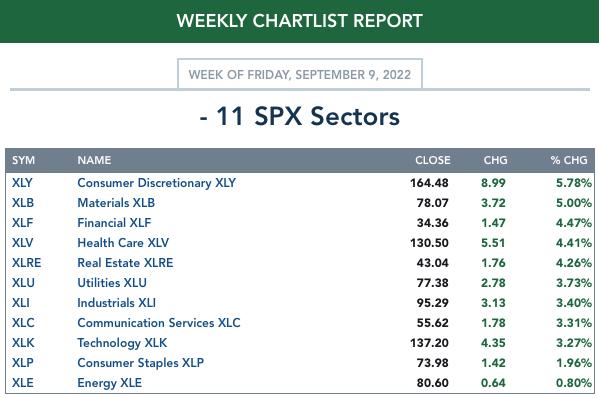Screen dimensions: 599x398
Task: Click the Health Care XLV link
Action: pyautogui.click(x=123, y=243)
